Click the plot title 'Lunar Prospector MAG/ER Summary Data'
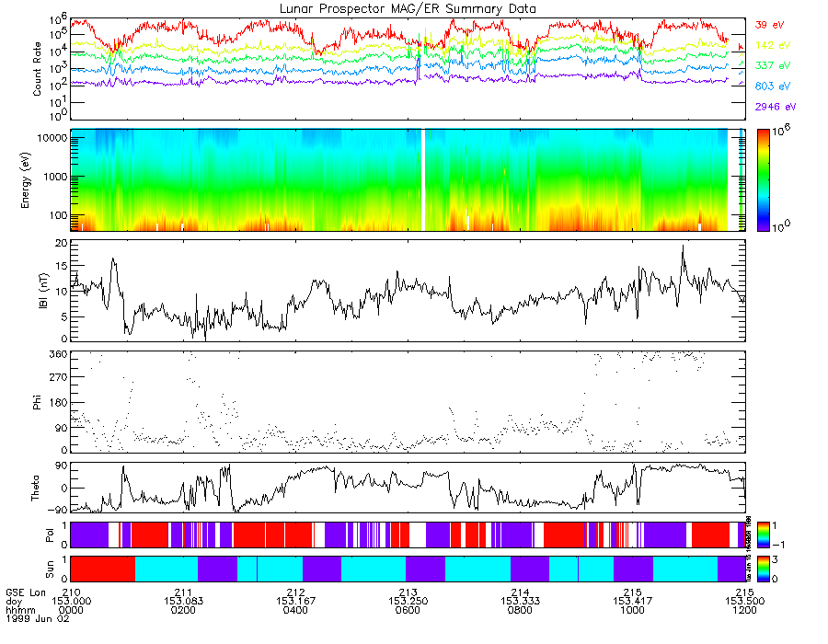 point(408,9)
